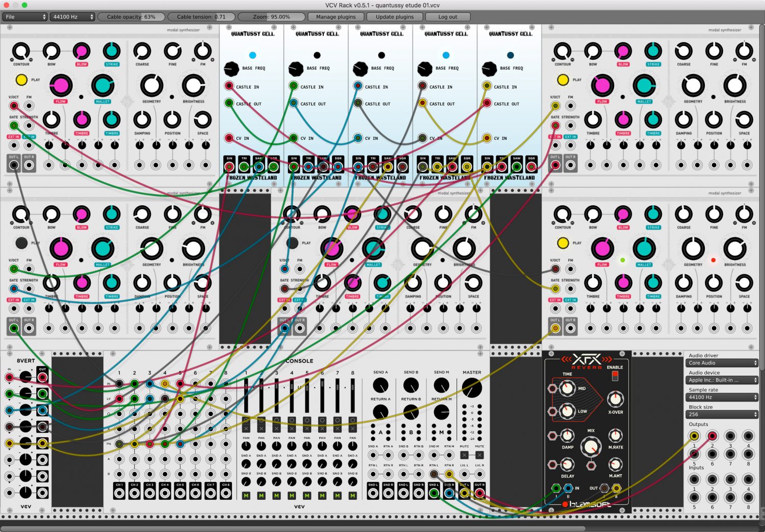Click BASE FREQ knob on the leftmost Quantussy Cell
The height and width of the screenshot is (532, 765).
[232, 68]
